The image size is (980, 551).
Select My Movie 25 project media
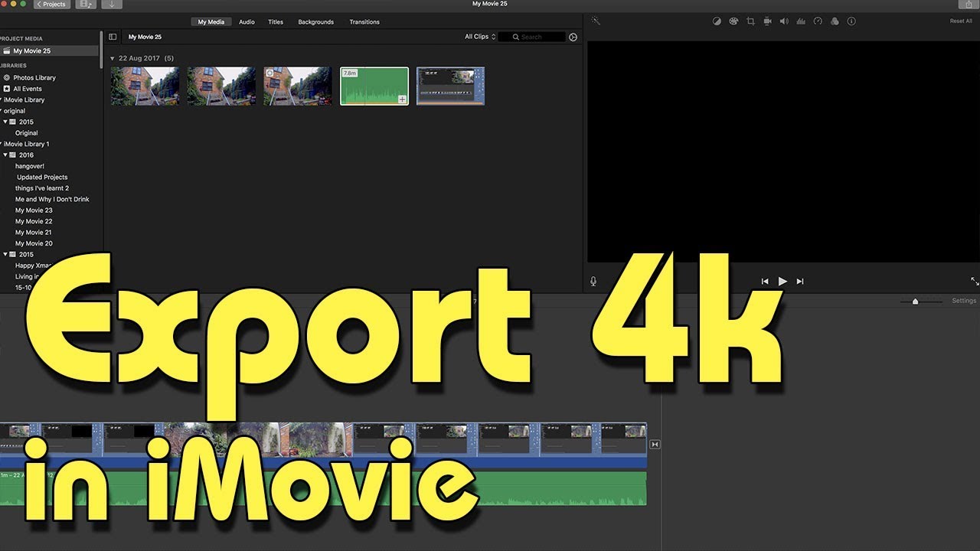point(49,51)
